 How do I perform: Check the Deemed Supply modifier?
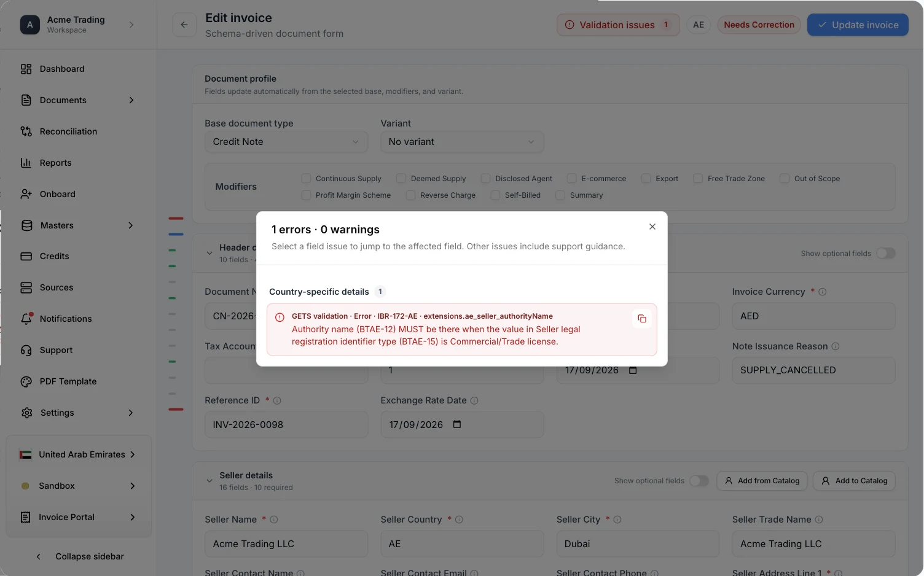[401, 178]
